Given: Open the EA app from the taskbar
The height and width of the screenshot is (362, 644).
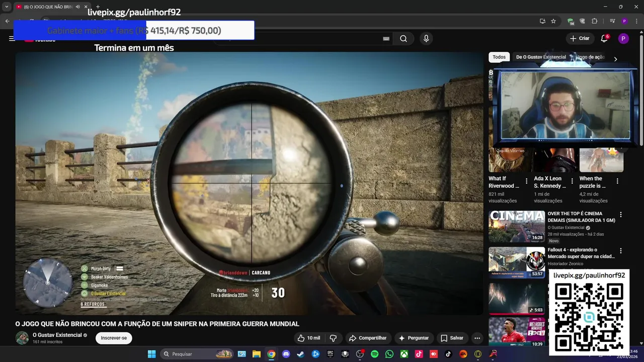Looking at the screenshot, I should (x=463, y=354).
